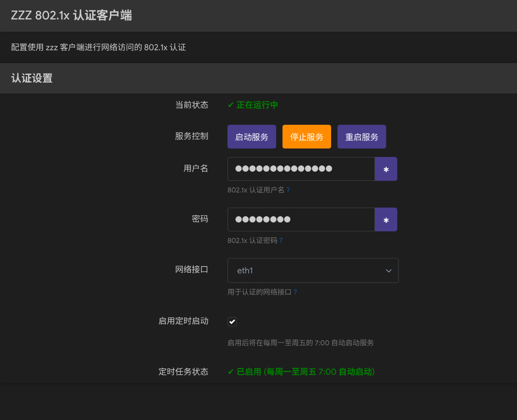517x420 pixels.
Task: Click the green 已启用 timer status text
Action: point(301,372)
